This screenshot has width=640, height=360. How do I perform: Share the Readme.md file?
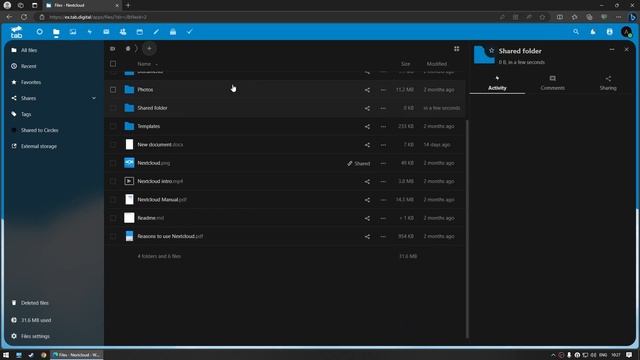click(x=367, y=218)
